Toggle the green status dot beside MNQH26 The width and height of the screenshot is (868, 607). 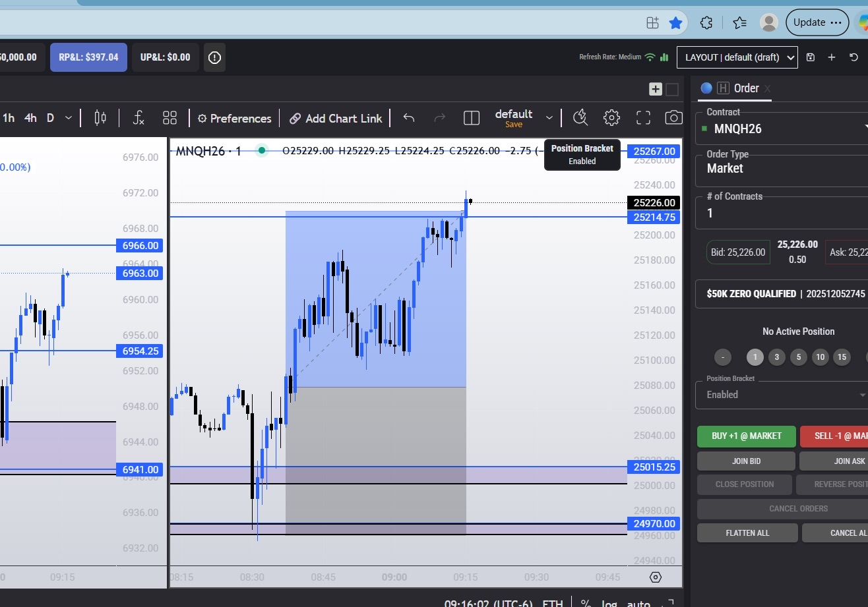[262, 151]
